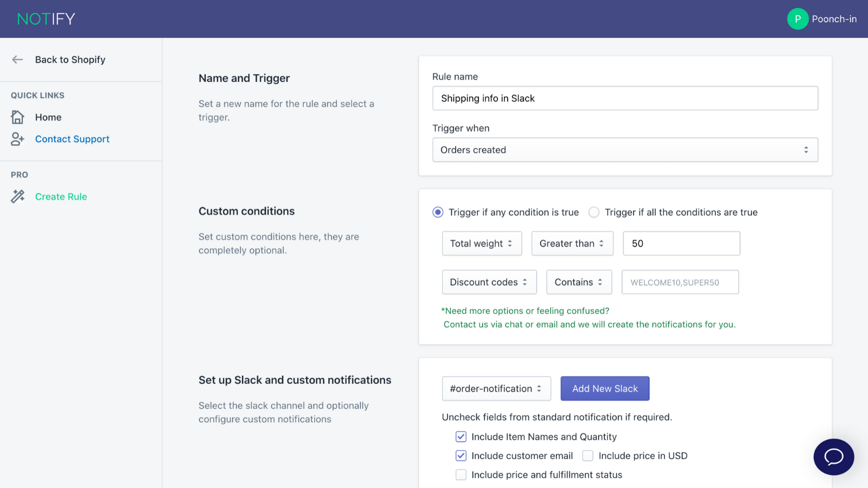Viewport: 868px width, 488px height.
Task: Open the Poonch-in account avatar
Action: point(797,18)
